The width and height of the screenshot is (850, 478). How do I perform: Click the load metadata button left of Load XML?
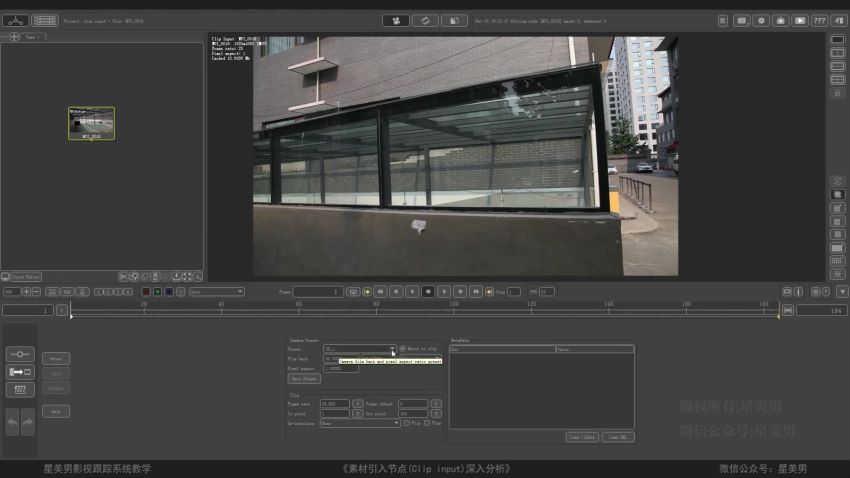click(x=582, y=437)
